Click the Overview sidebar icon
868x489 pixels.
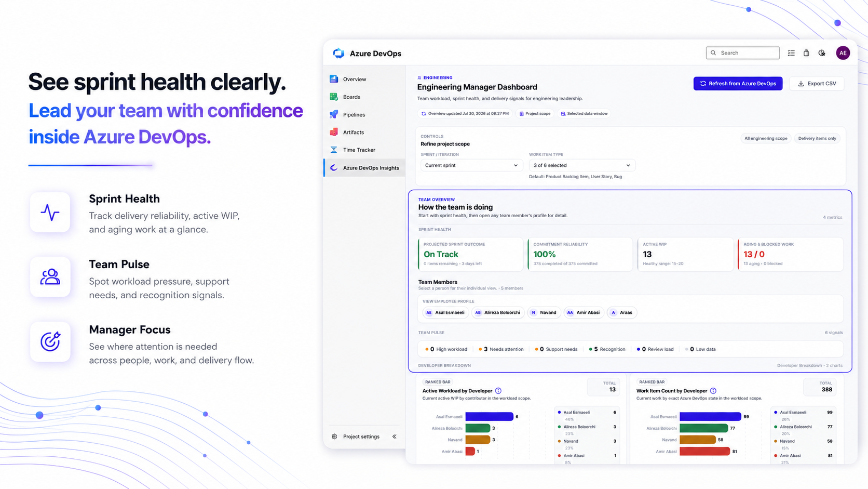[x=334, y=79]
